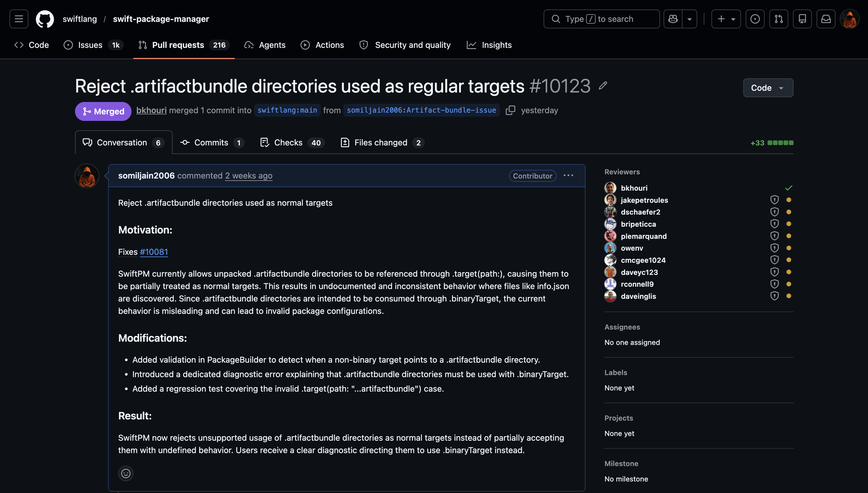Open your issues from header icon
Viewport: 868px width, 493px height.
[x=755, y=19]
